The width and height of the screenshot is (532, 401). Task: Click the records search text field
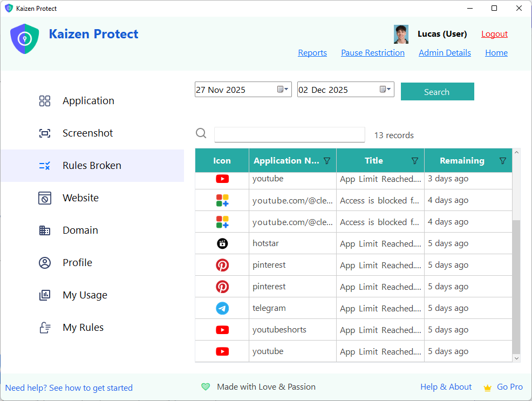pyautogui.click(x=289, y=135)
